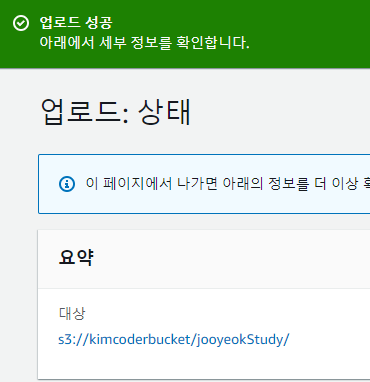The height and width of the screenshot is (382, 370).
Task: Click the info notice about leaving this page
Action: click(x=204, y=184)
